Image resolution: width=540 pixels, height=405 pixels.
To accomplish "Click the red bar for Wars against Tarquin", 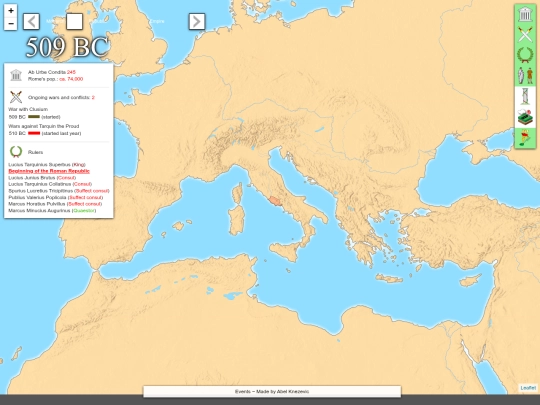I will pyautogui.click(x=34, y=133).
